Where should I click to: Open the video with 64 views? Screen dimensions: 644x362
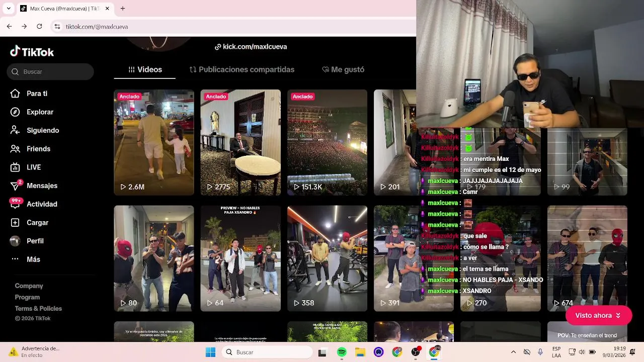[240, 258]
